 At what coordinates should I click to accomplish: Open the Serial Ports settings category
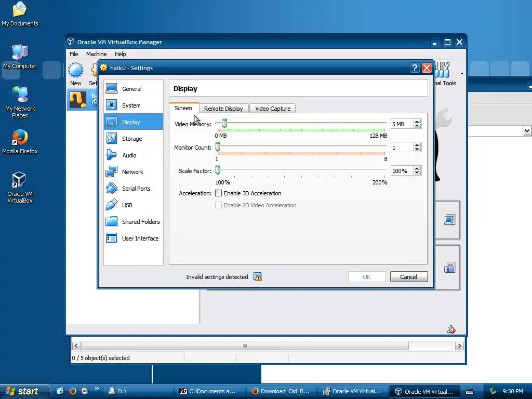coord(134,188)
